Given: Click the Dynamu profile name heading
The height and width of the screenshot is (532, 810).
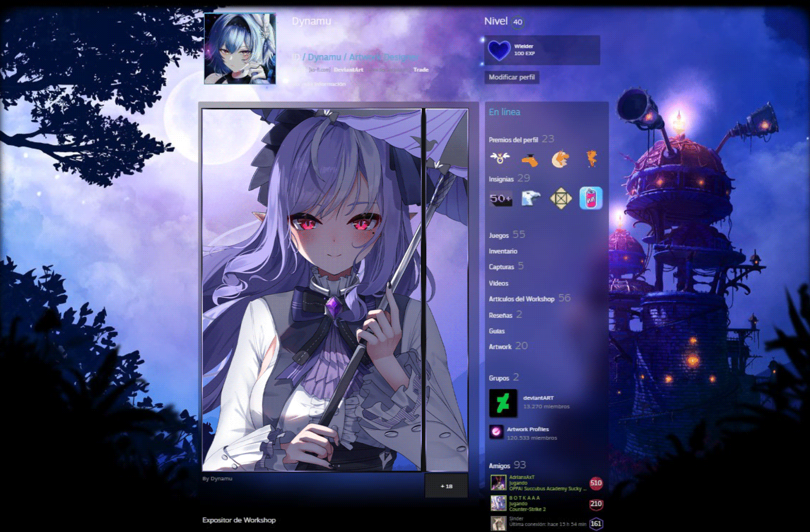Looking at the screenshot, I should point(311,21).
